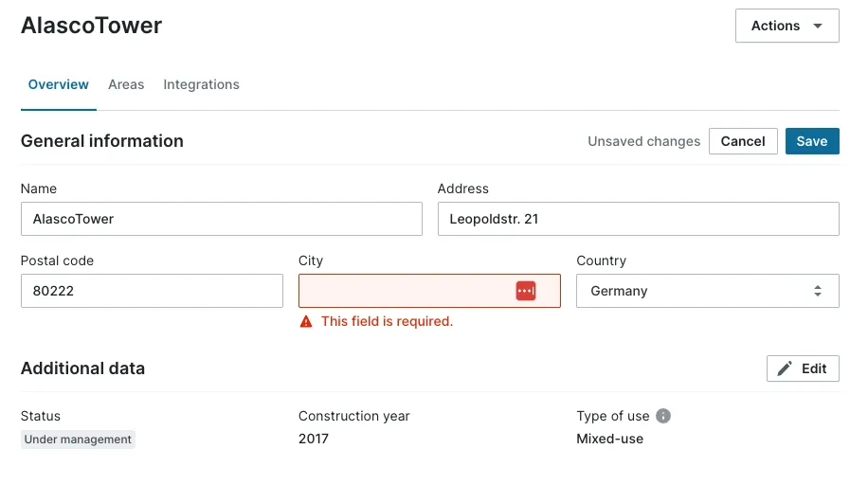Cancel the unsaved changes
The image size is (868, 485).
[x=743, y=141]
